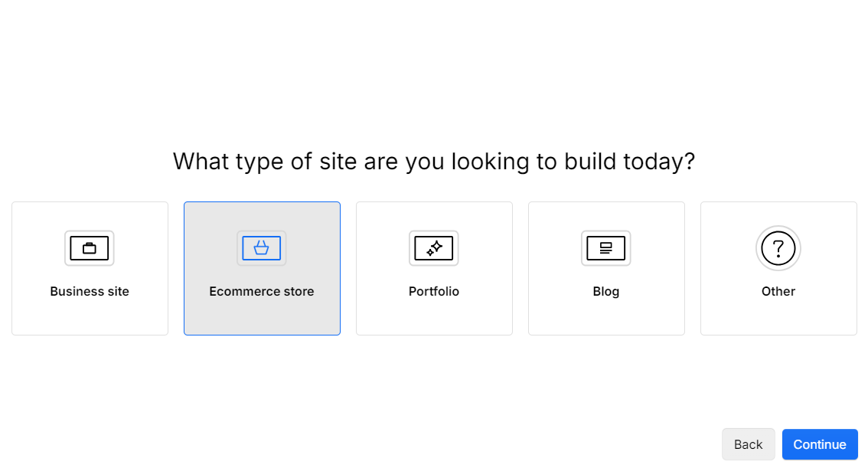
Task: Click the Business site label text
Action: click(90, 291)
